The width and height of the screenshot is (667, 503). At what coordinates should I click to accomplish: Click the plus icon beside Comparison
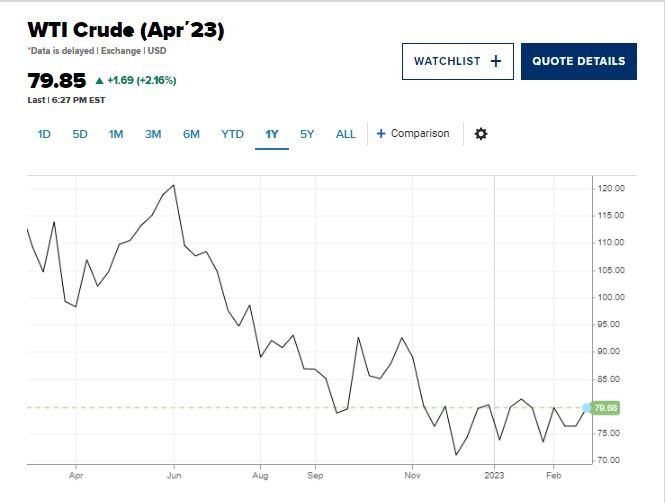tap(381, 134)
